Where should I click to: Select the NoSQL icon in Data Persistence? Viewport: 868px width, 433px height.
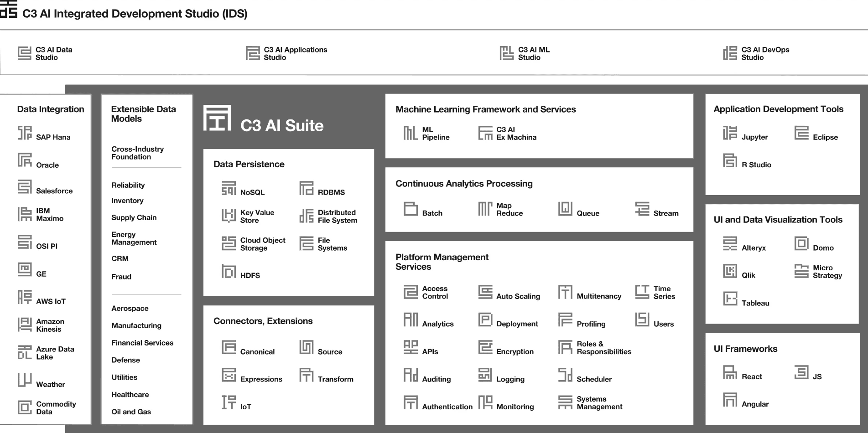[229, 188]
